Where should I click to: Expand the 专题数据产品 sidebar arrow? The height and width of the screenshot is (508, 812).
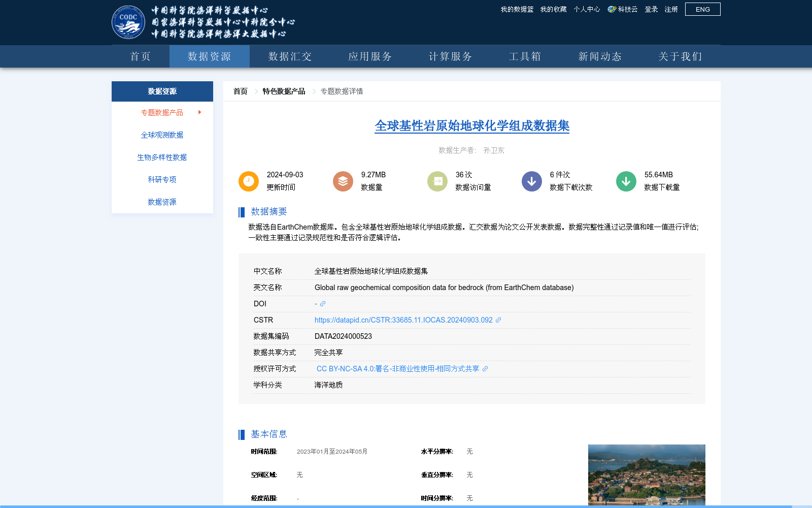point(200,112)
